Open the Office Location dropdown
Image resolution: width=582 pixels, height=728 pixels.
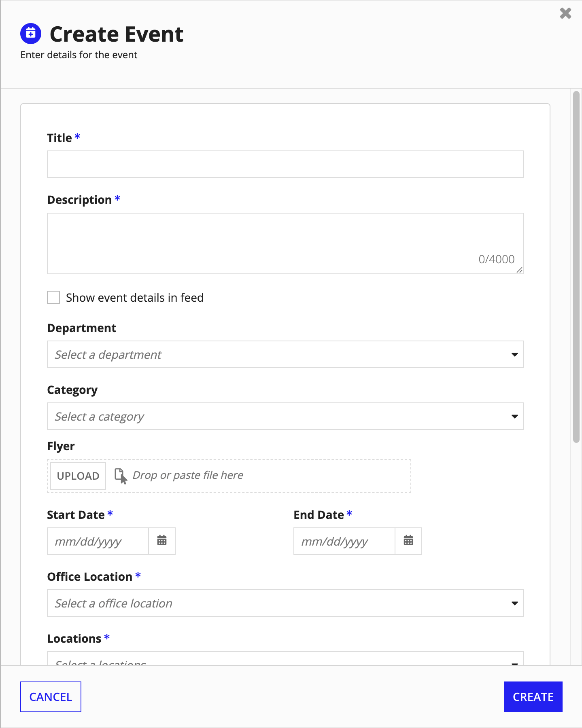[285, 603]
